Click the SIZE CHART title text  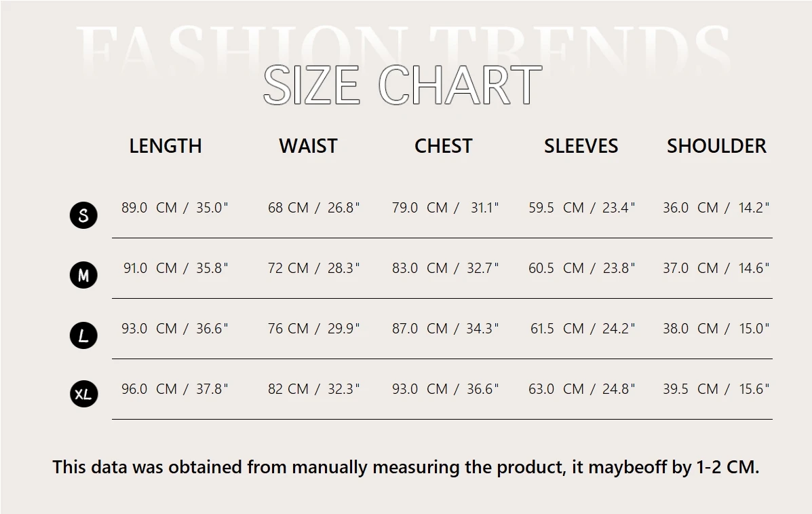tap(403, 85)
